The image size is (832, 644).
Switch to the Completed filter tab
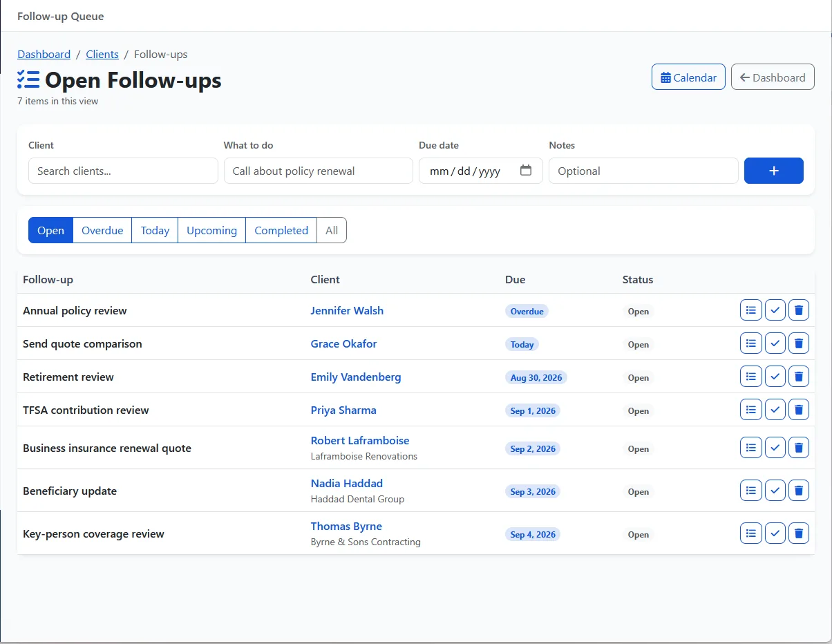[281, 230]
